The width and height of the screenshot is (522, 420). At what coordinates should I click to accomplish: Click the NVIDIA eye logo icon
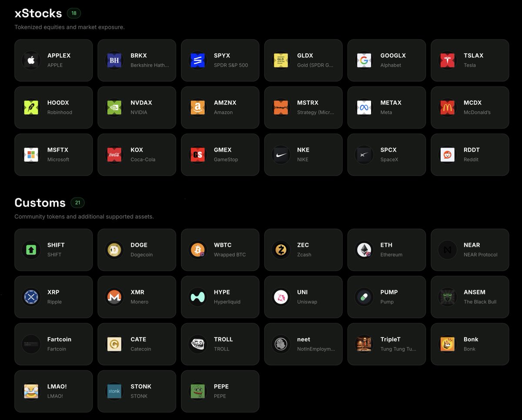click(x=114, y=107)
